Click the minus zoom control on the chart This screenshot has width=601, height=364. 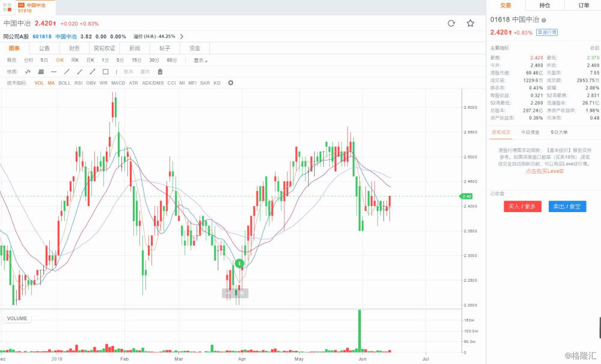click(228, 294)
